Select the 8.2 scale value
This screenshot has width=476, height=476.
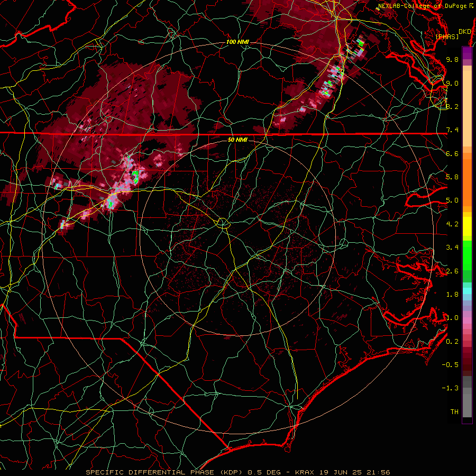pyautogui.click(x=452, y=106)
